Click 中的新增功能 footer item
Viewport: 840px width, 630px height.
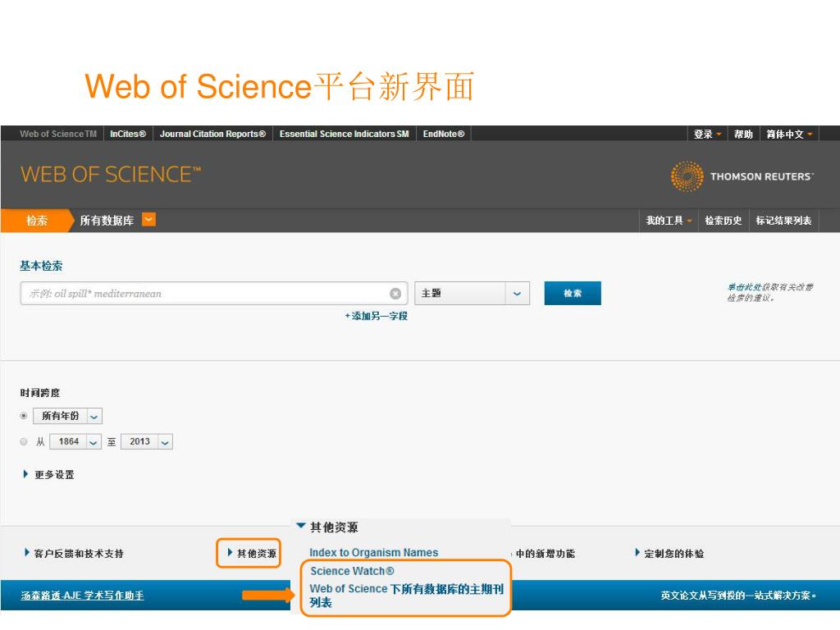point(545,554)
